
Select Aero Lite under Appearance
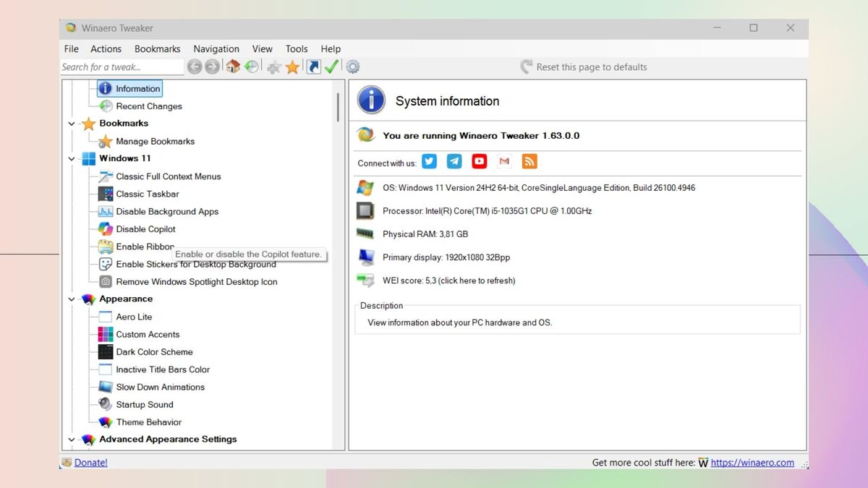(134, 317)
